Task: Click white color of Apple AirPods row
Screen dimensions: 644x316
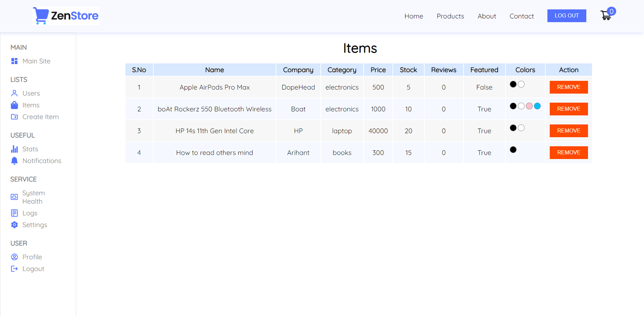Action: [x=521, y=84]
